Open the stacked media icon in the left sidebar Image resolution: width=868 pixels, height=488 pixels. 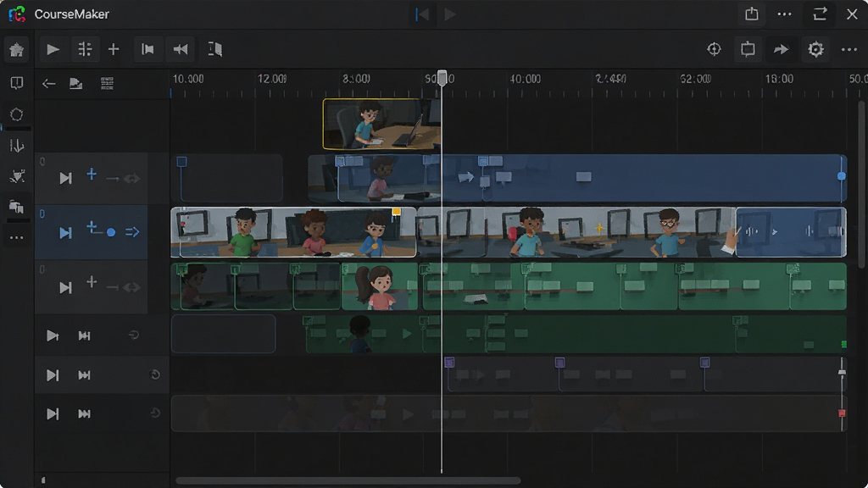[17, 207]
